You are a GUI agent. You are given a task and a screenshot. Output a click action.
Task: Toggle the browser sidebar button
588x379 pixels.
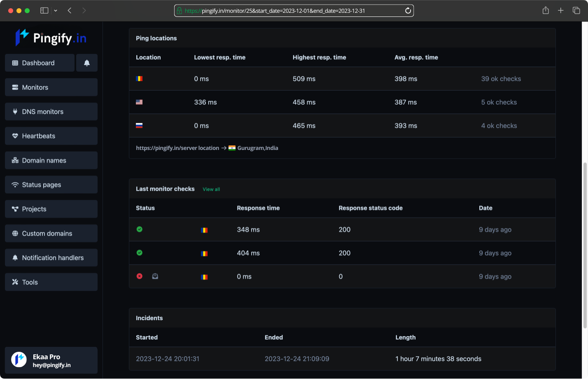click(x=44, y=11)
